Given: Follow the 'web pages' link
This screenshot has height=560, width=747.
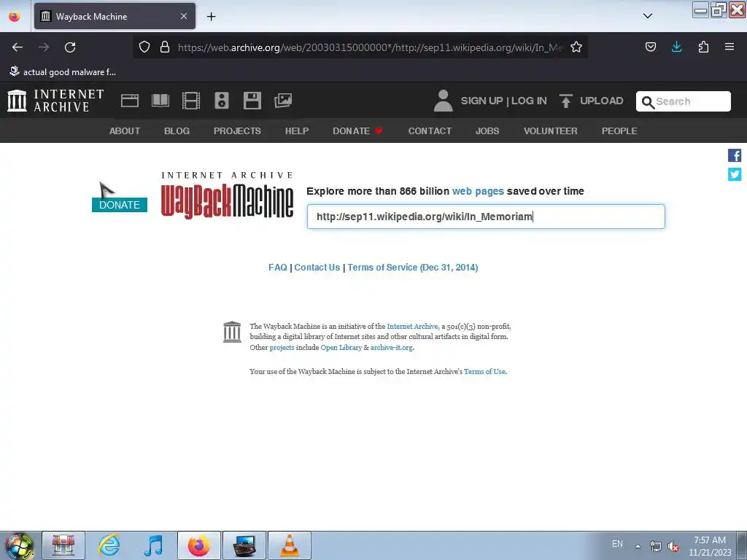Looking at the screenshot, I should click(x=478, y=191).
